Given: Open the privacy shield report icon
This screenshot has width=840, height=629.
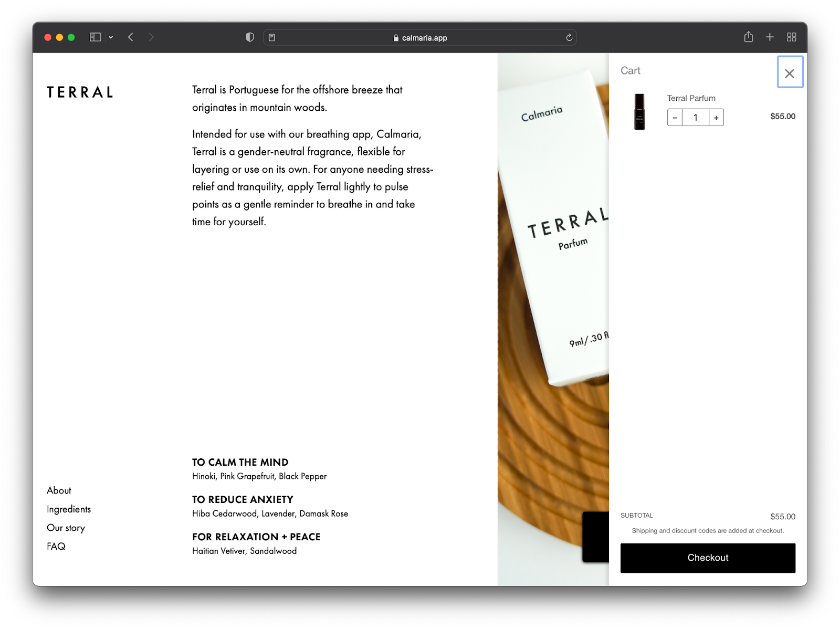Looking at the screenshot, I should tap(250, 37).
